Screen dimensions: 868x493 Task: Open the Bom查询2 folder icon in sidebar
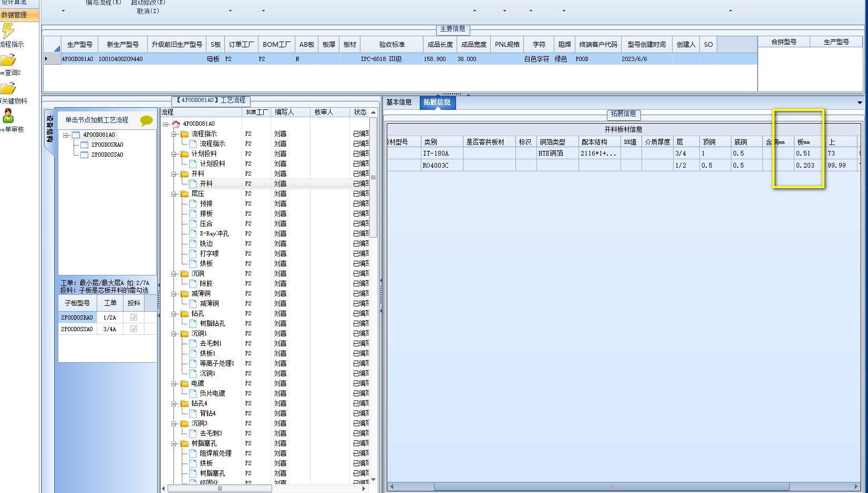click(8, 60)
